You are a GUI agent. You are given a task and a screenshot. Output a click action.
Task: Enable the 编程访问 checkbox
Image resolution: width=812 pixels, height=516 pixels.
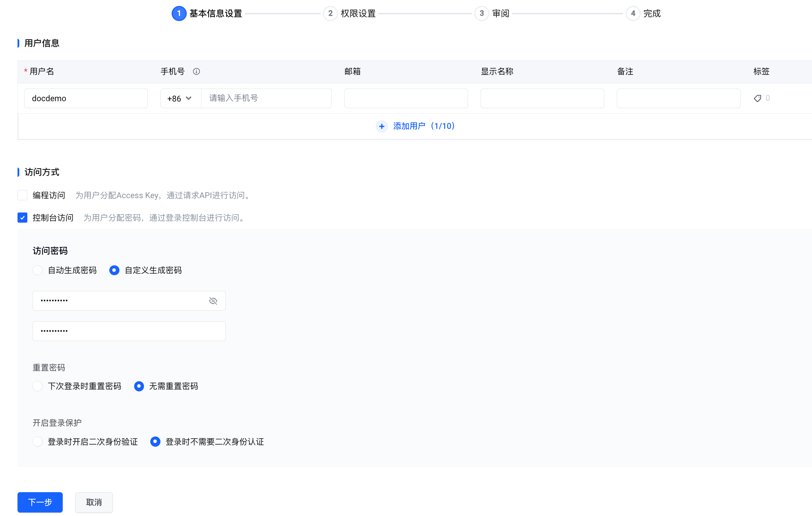click(22, 195)
